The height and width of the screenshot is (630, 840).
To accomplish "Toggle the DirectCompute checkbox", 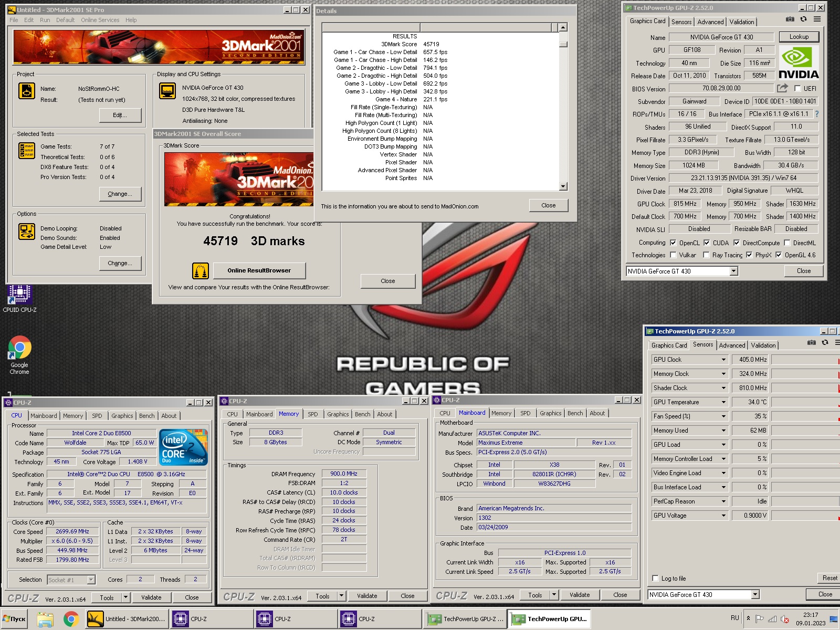I will pos(737,243).
